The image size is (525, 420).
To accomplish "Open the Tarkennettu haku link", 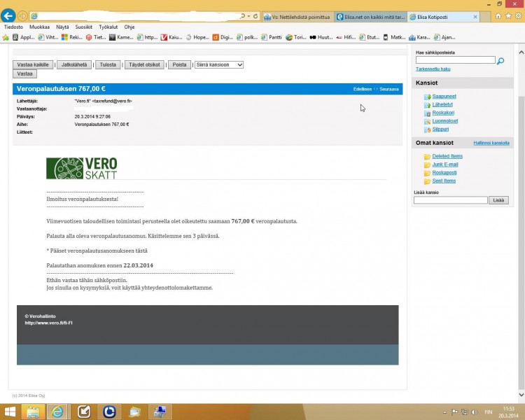I will (x=433, y=69).
